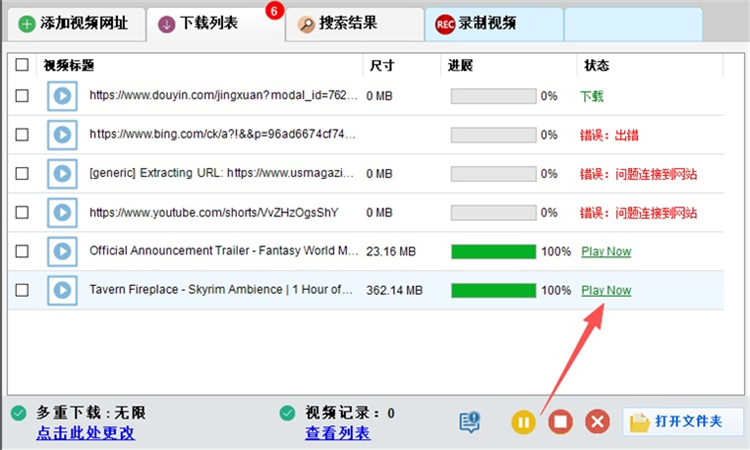Click the Official Announcement Trailer progress bar
The image size is (750, 450).
(493, 252)
